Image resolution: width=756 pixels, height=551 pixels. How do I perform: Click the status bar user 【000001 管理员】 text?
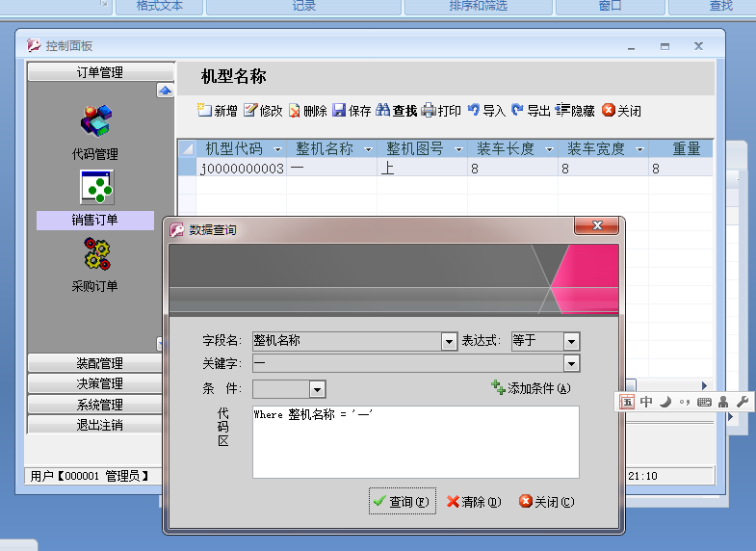tap(90, 476)
